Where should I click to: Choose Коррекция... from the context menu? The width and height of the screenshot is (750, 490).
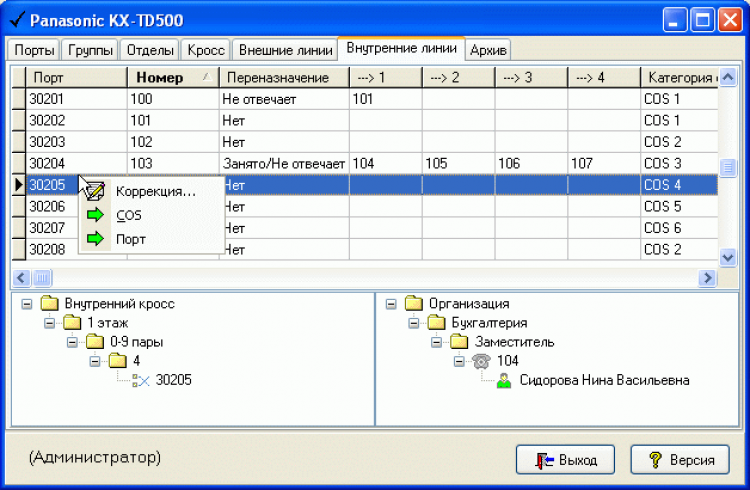pos(152,191)
